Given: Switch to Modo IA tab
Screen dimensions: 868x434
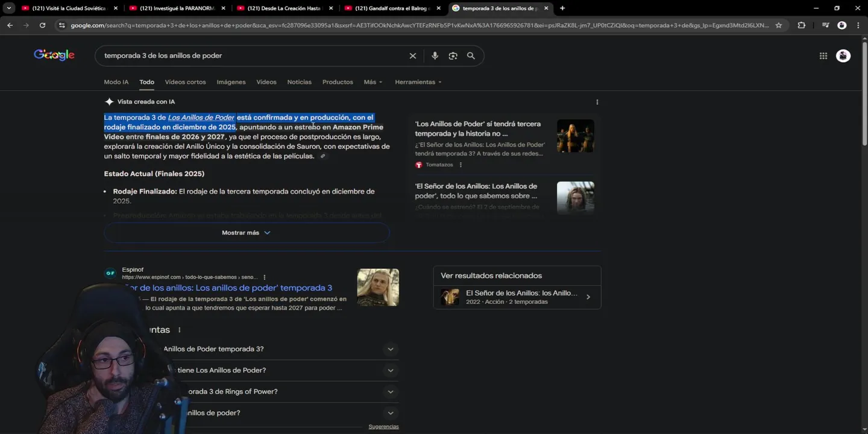Looking at the screenshot, I should click(x=116, y=82).
